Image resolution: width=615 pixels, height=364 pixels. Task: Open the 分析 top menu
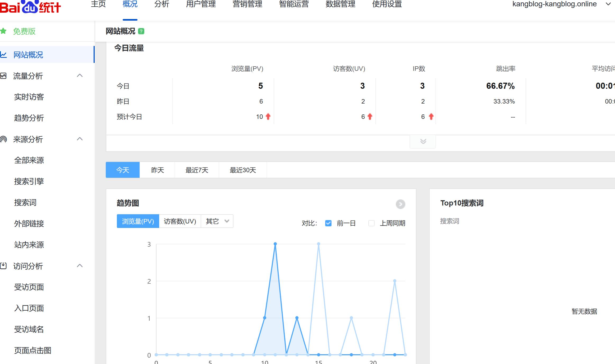(162, 4)
